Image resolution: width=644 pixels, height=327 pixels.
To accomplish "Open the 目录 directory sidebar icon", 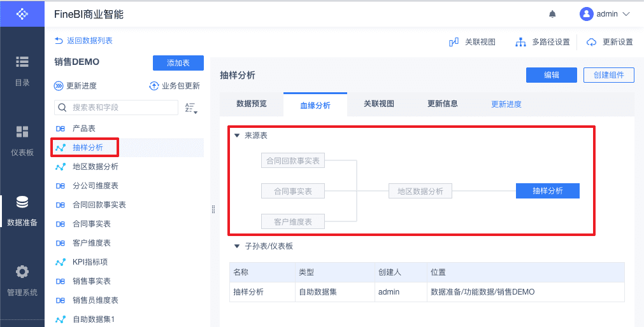I will click(x=22, y=62).
